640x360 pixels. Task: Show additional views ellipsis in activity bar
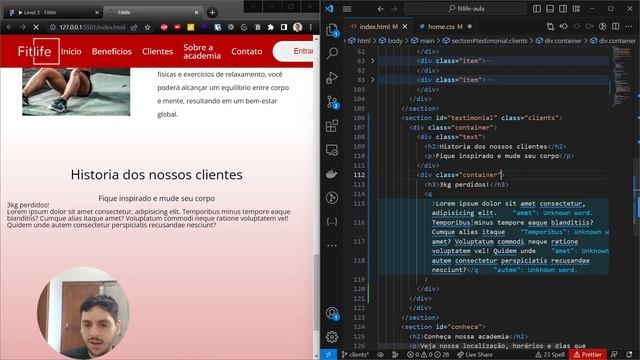coord(332,245)
